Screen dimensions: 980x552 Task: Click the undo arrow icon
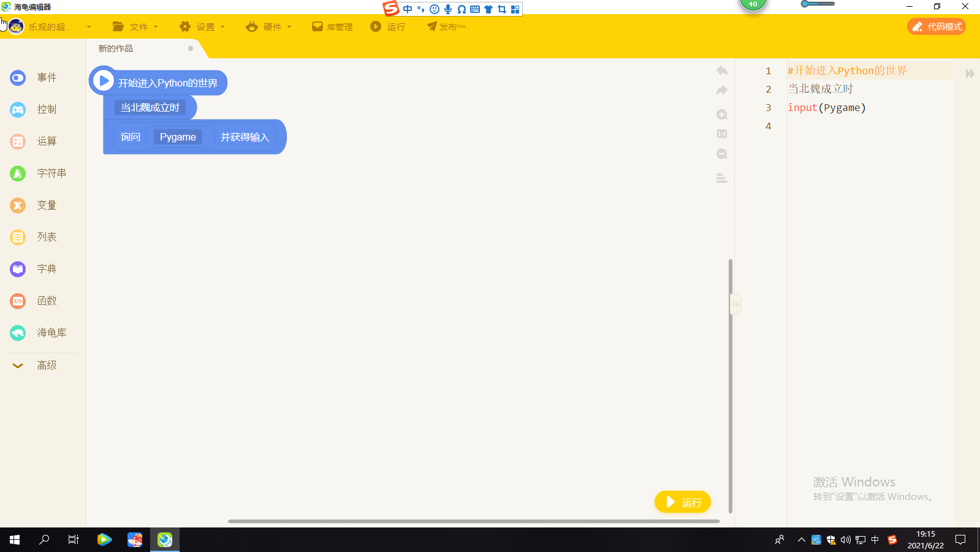(x=722, y=71)
